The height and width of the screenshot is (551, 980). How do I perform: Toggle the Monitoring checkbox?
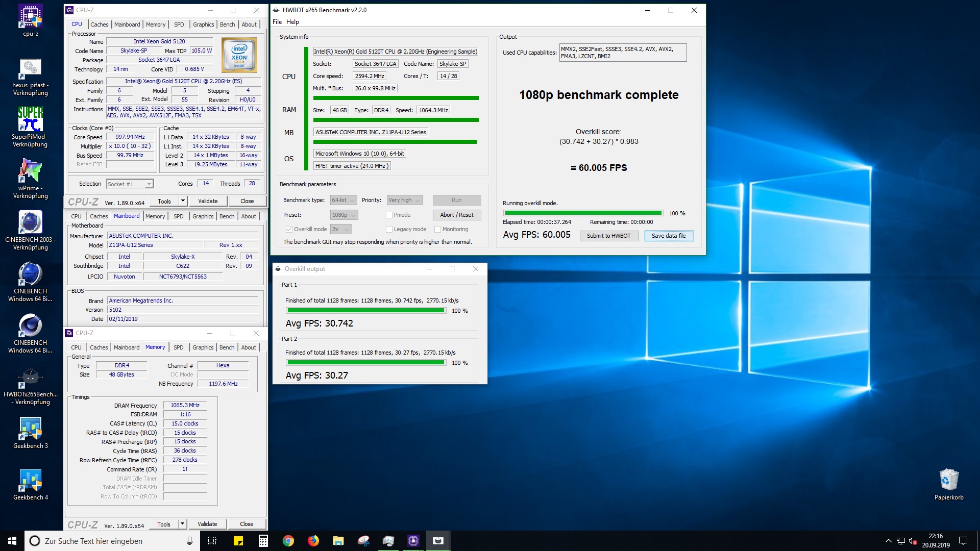tap(437, 230)
